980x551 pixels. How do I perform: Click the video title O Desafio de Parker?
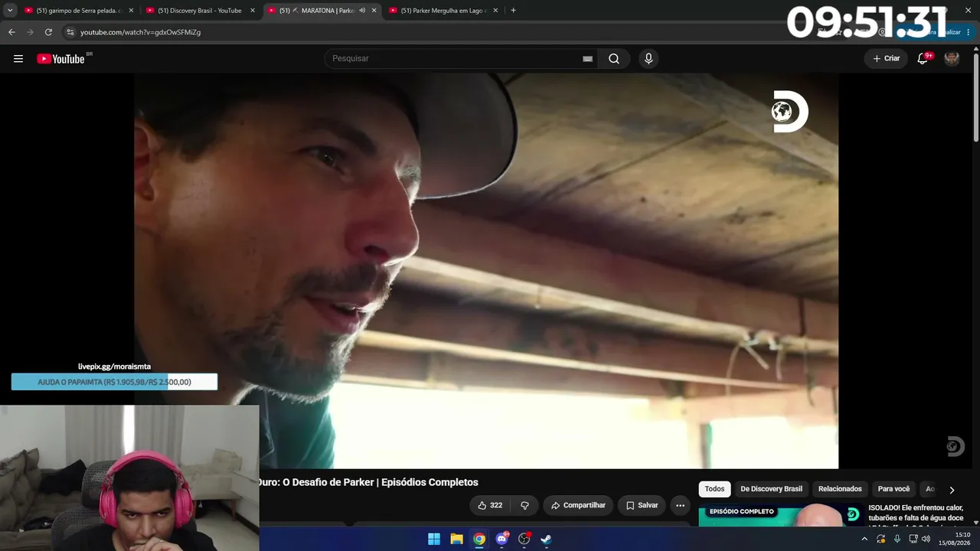pos(368,482)
